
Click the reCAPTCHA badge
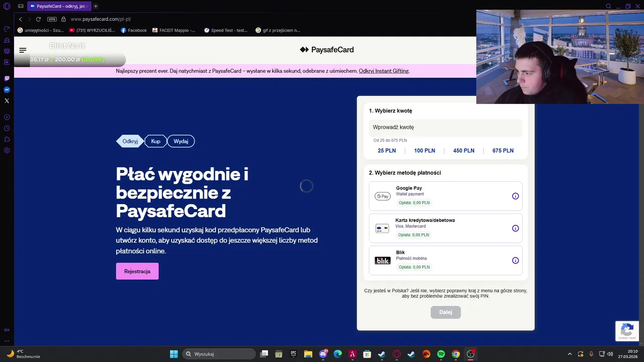coord(627,331)
